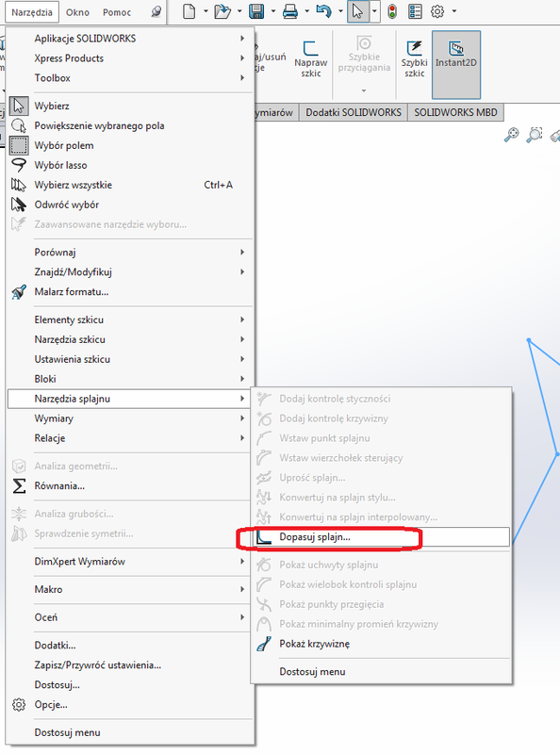560x754 pixels.
Task: Click the Save floppy disk icon
Action: click(256, 11)
